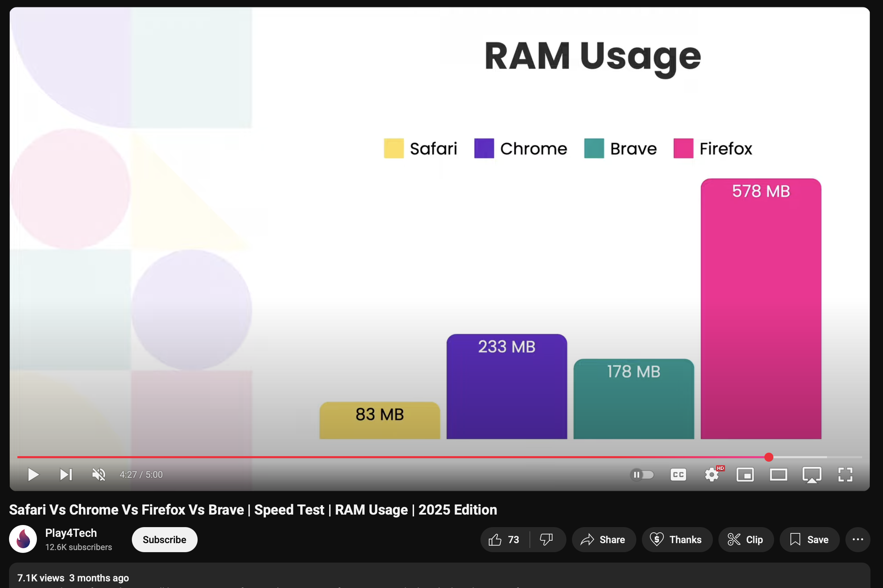Click the dislike thumbs down icon
The width and height of the screenshot is (883, 588).
point(546,539)
